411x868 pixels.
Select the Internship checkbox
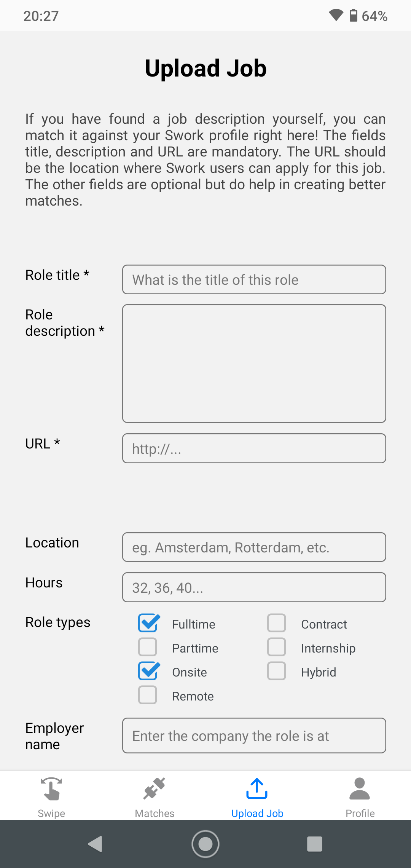point(277,647)
